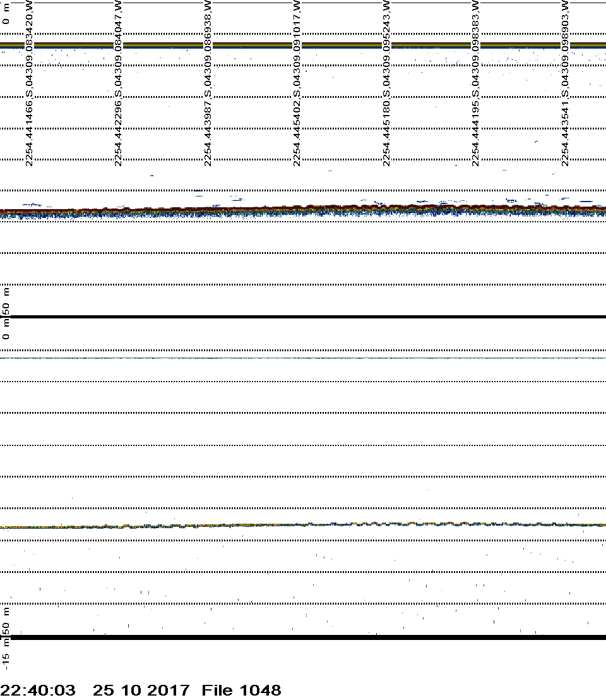Click the rightmost position marker ending 098903,W
Screen dimensions: 606x700
coord(565,83)
